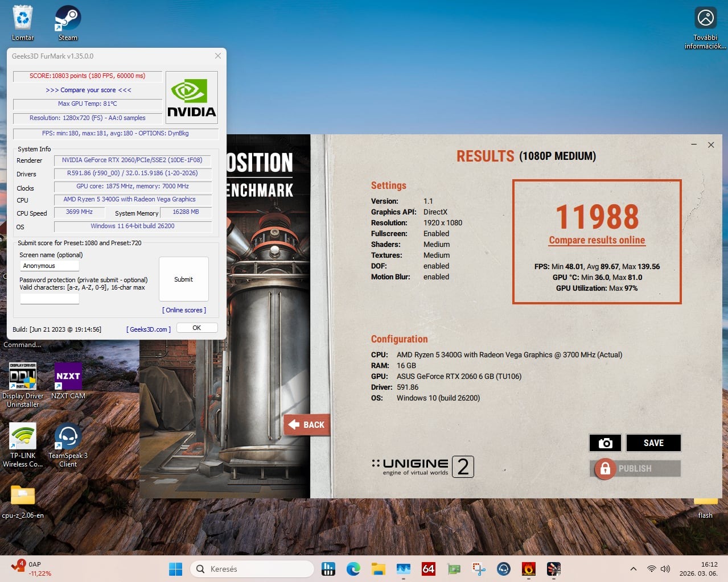Open the OAP stock widget
The height and width of the screenshot is (582, 728).
click(31, 568)
